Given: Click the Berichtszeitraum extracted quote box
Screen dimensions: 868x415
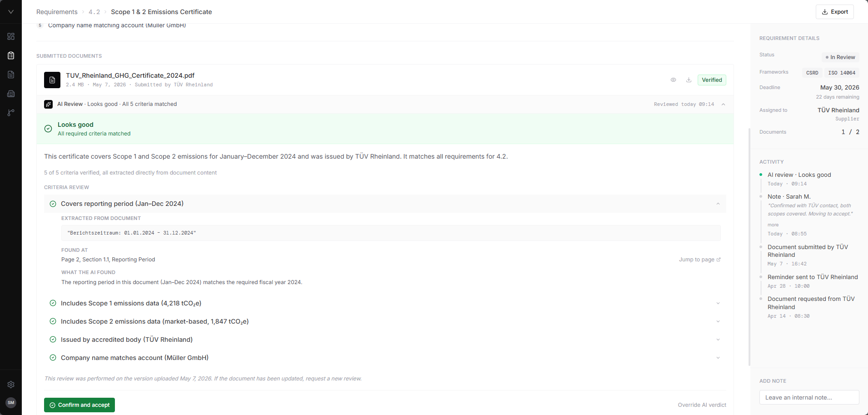Looking at the screenshot, I should [x=391, y=233].
